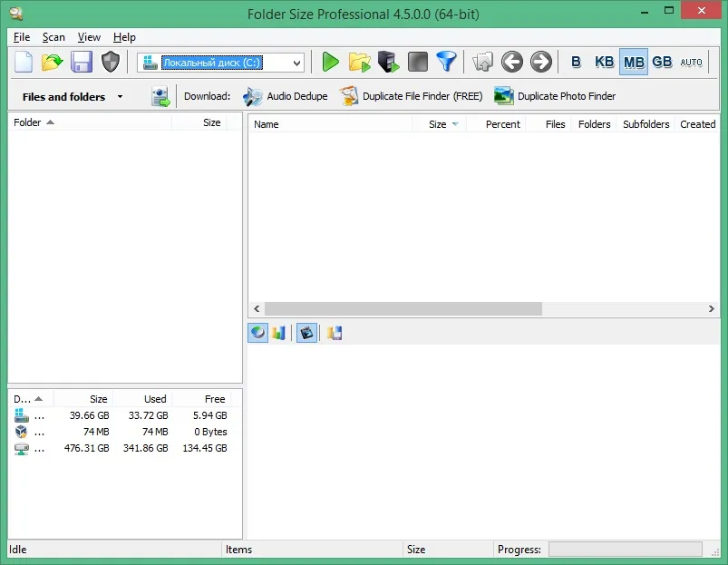Viewport: 728px width, 565px height.
Task: Display sizes in KB
Action: pos(604,62)
